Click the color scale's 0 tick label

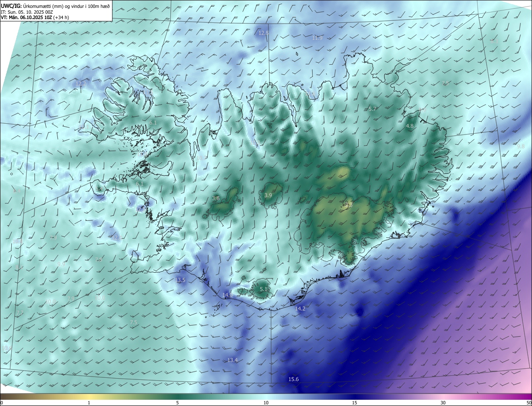(x=2, y=403)
